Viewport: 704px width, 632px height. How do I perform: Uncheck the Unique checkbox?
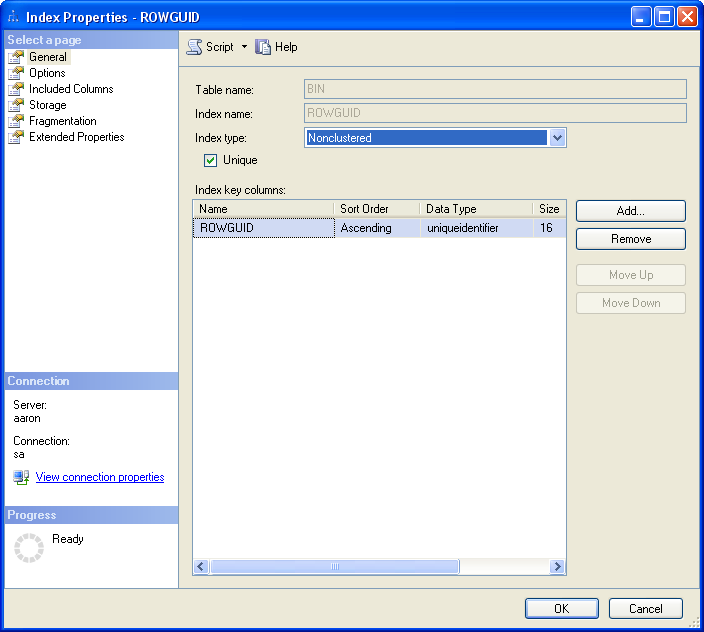tap(211, 160)
